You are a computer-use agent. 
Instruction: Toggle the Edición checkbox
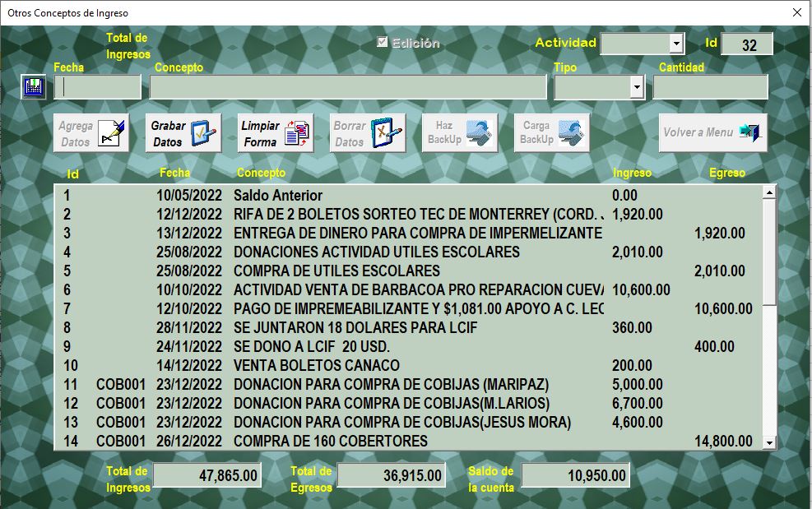click(x=382, y=43)
